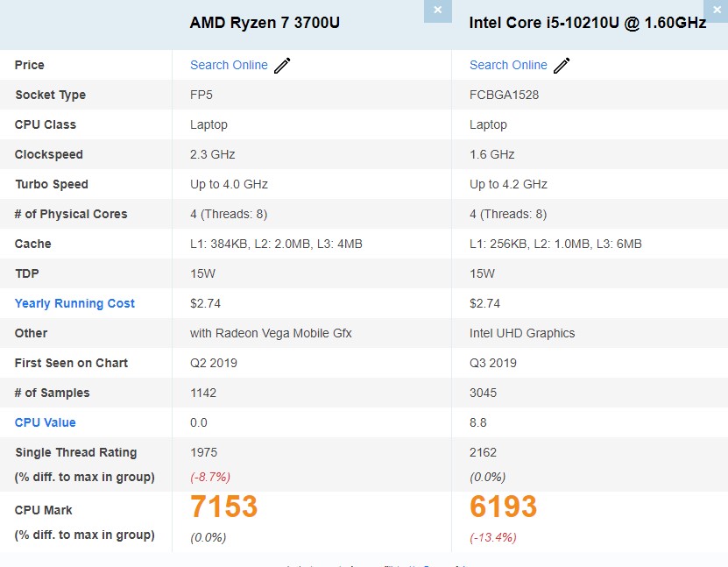
Task: Edit the AMD Ryzen price with the pencil icon
Action: (282, 66)
